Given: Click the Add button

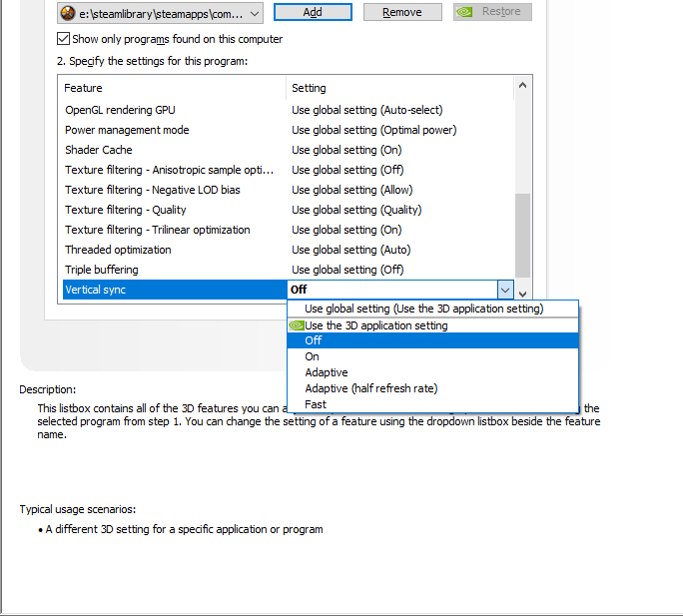Looking at the screenshot, I should pos(313,12).
